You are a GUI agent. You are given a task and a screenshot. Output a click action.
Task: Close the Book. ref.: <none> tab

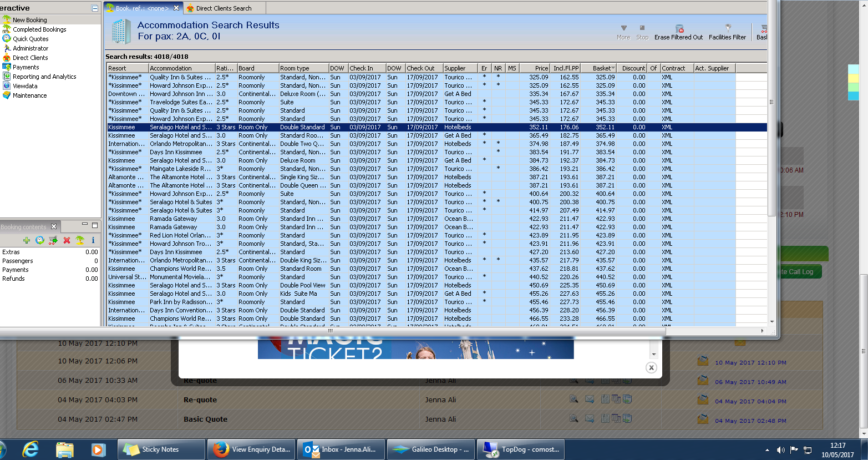(x=176, y=8)
